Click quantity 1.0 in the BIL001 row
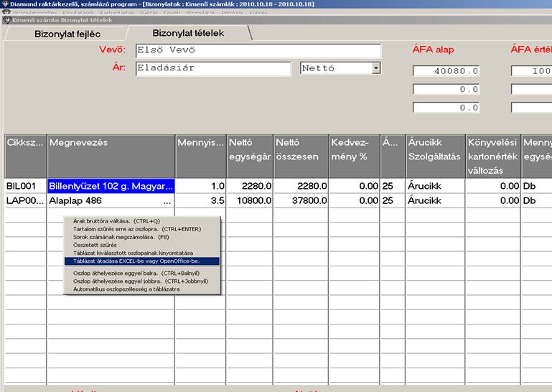Viewport: 552px width, 392px height. click(x=201, y=186)
